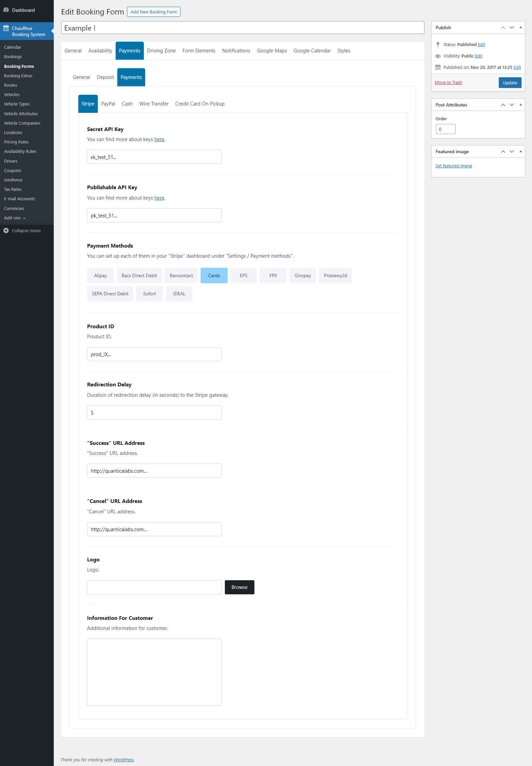Collapse the Featured image panel
Image resolution: width=532 pixels, height=766 pixels.
(521, 152)
